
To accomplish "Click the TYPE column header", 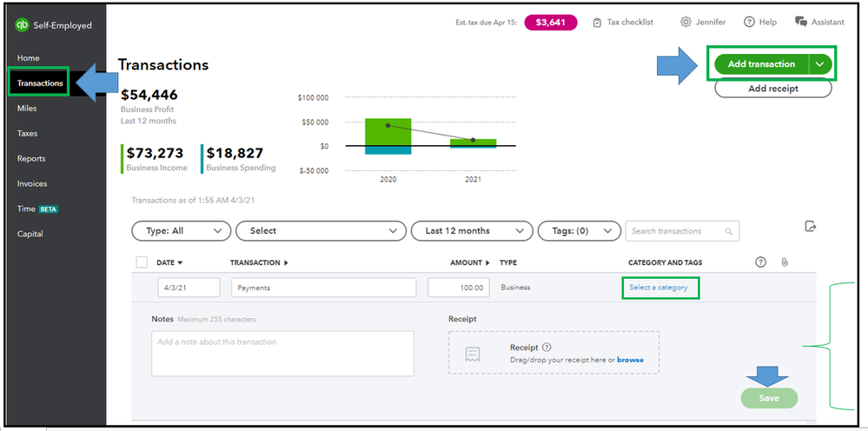I will (508, 262).
